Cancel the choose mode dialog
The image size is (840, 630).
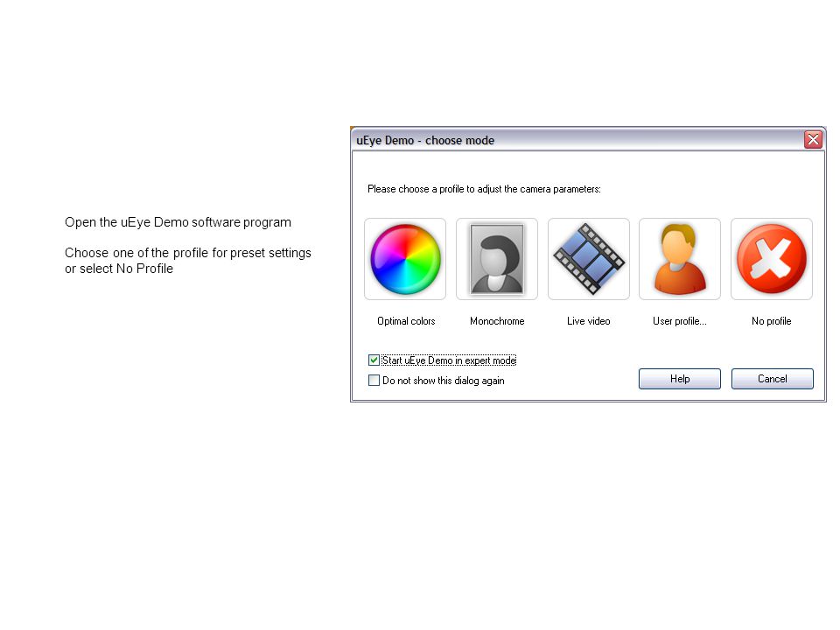tap(772, 379)
